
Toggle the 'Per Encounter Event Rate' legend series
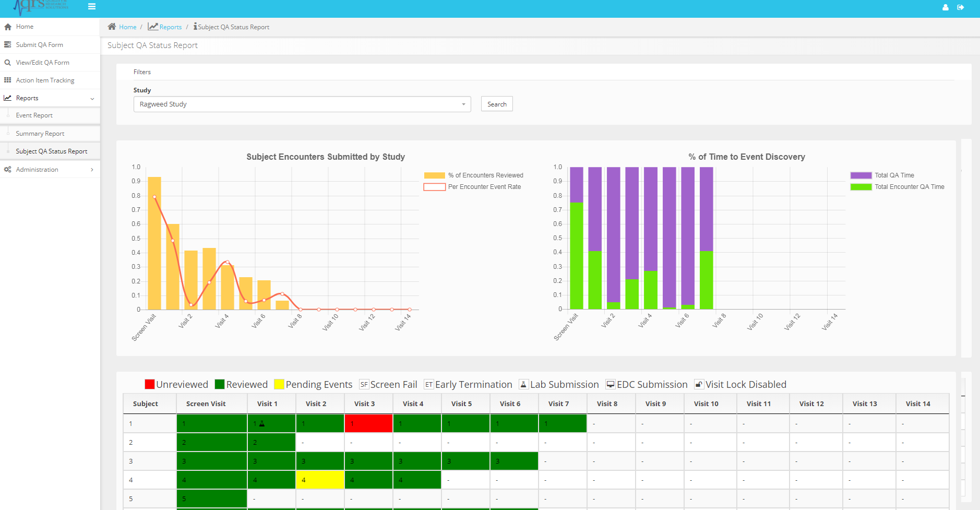484,187
